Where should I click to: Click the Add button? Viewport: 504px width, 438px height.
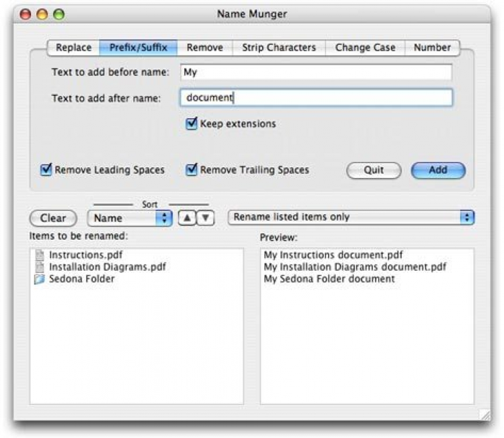pos(438,170)
